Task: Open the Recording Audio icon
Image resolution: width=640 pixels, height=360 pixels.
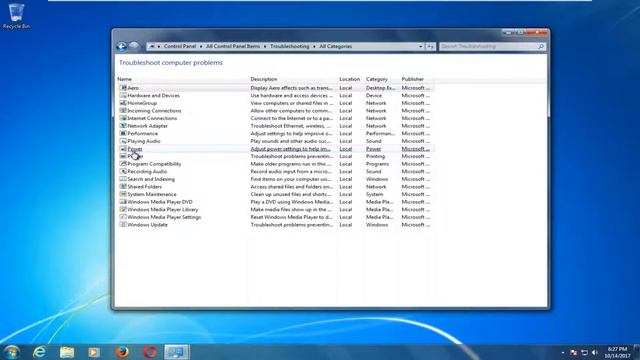Action: (123, 171)
